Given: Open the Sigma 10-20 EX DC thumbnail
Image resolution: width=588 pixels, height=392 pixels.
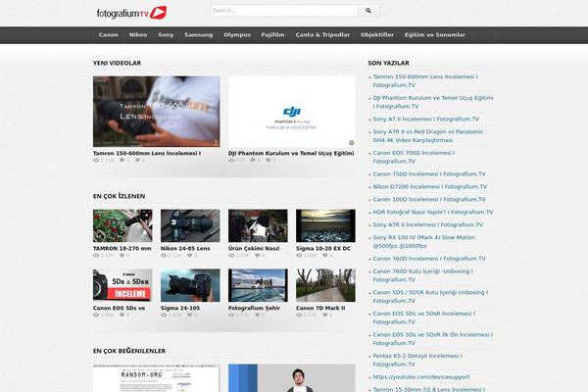Looking at the screenshot, I should click(x=325, y=225).
